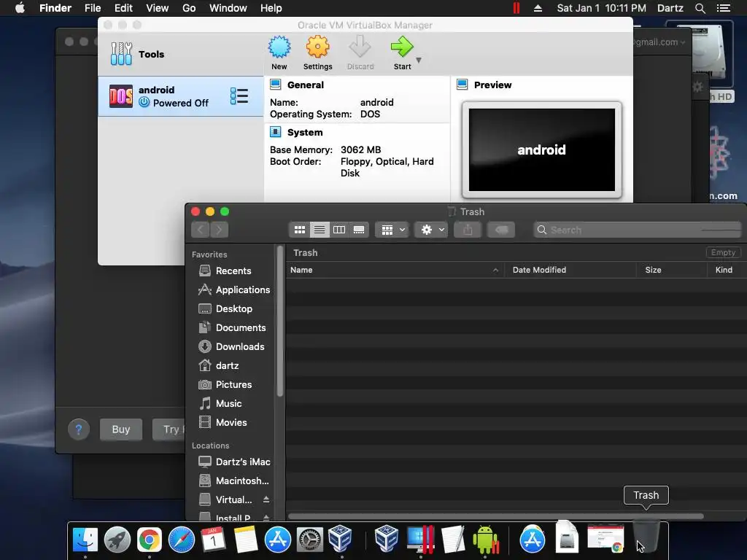Select the Tools entry in VirtualBox Manager
747x560 pixels.
(181, 54)
